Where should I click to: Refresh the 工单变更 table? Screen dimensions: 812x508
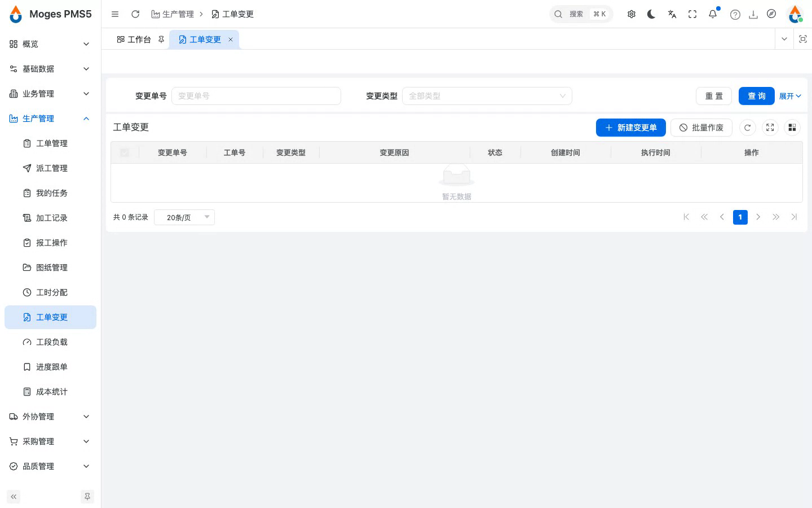tap(747, 128)
